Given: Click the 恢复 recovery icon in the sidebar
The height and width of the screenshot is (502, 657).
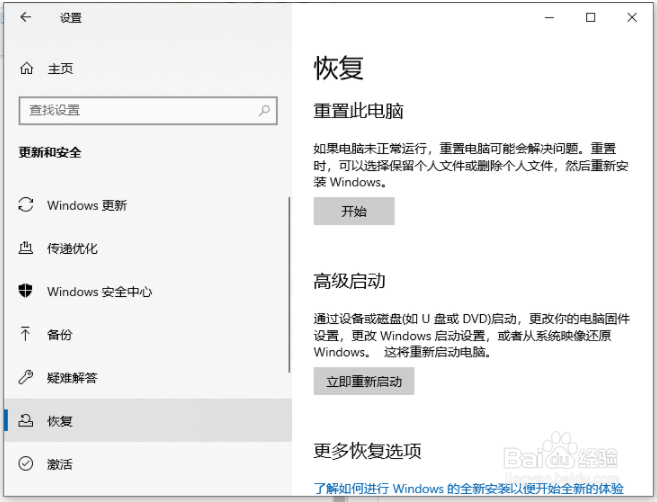Looking at the screenshot, I should (26, 420).
